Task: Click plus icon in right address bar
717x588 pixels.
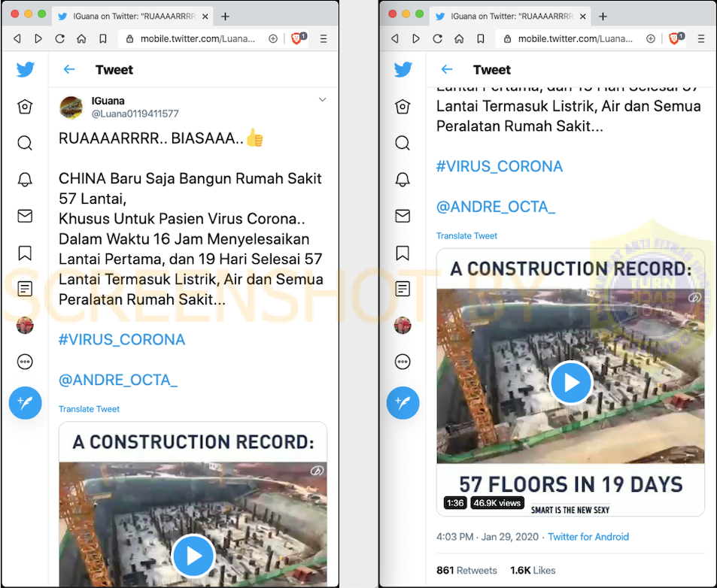Action: 651,39
